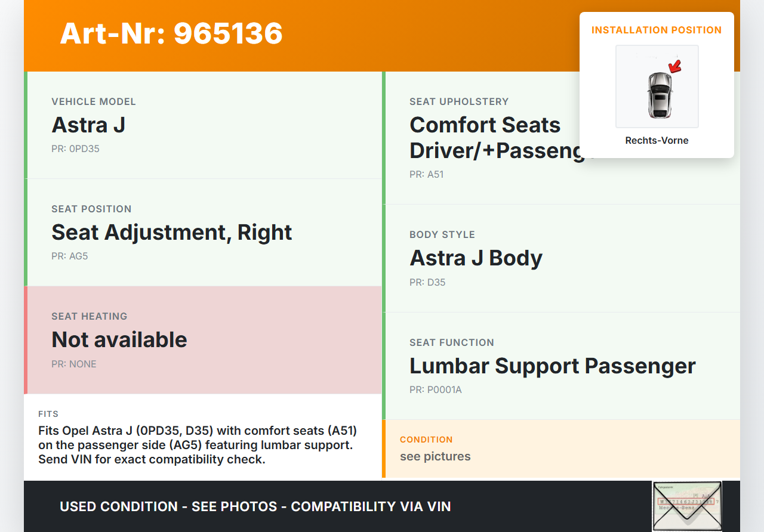Screen dimensions: 764x532
Task: Click the Fits compatibility description text
Action: pyautogui.click(x=198, y=445)
